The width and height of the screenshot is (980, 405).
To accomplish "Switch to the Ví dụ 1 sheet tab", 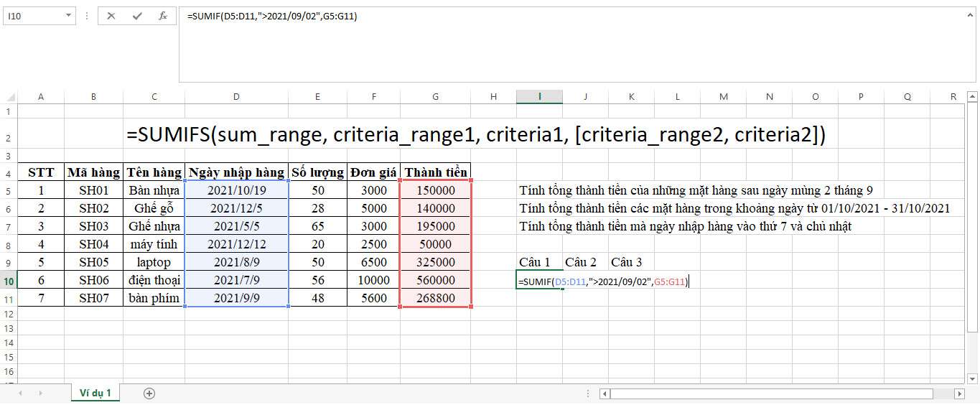I will click(x=95, y=393).
